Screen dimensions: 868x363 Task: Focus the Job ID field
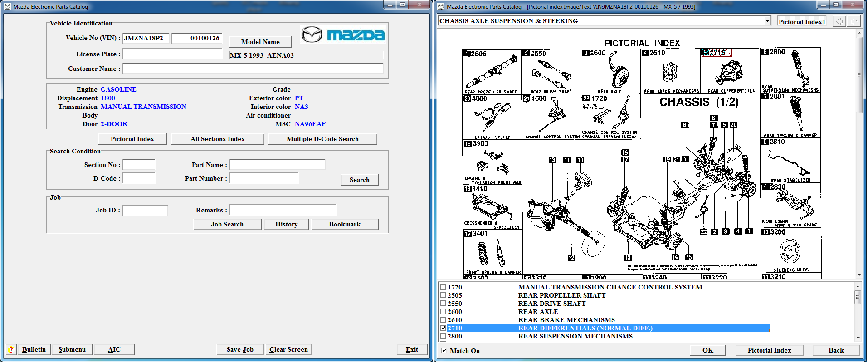tap(145, 211)
